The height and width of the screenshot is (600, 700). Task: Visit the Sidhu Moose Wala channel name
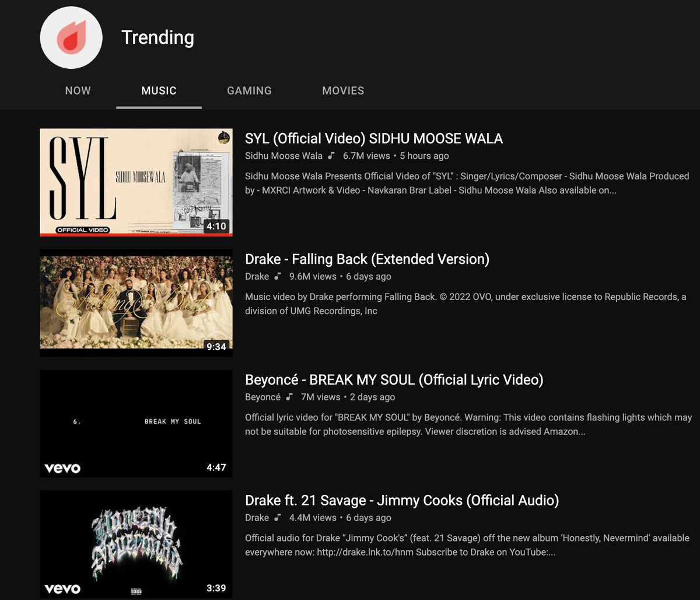click(283, 156)
